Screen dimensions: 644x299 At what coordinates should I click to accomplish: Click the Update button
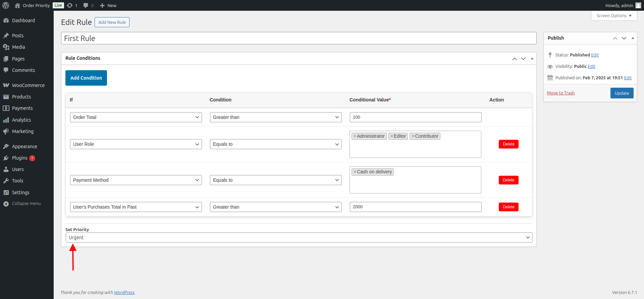tap(622, 93)
